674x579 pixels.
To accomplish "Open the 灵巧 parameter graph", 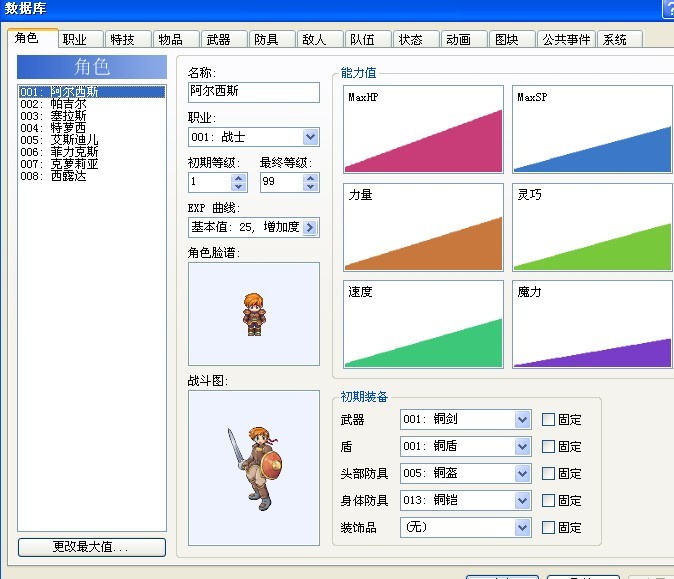I will [592, 227].
